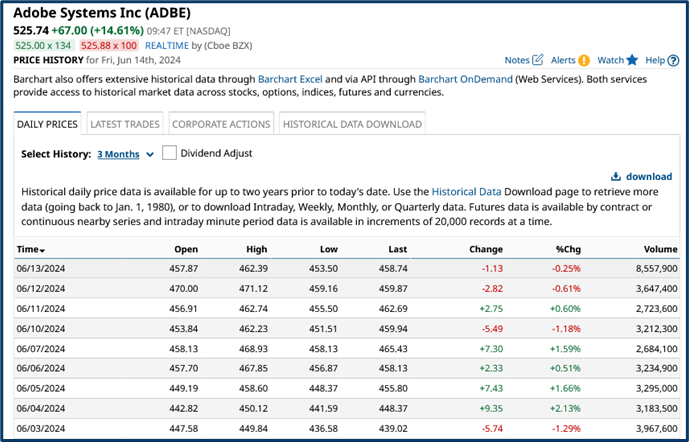This screenshot has width=689, height=442.
Task: Click the Historical Data link in description
Action: (x=466, y=190)
